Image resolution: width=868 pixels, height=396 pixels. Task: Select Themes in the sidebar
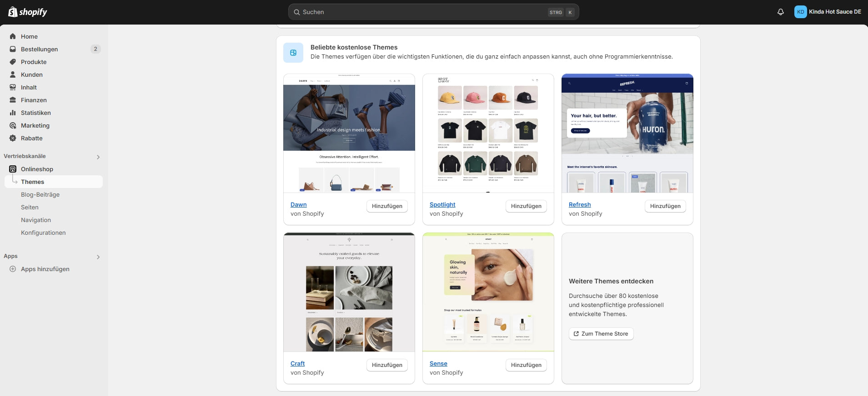(54, 182)
